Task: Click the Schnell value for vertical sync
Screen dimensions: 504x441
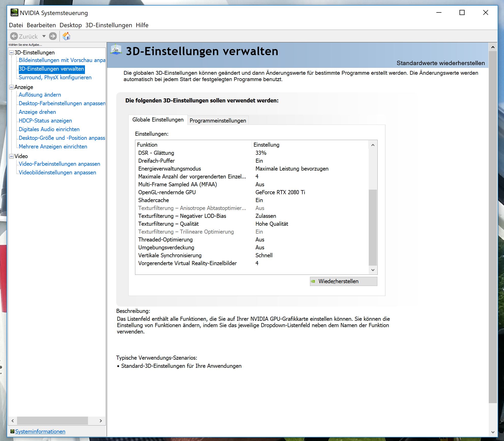Action: click(x=264, y=255)
